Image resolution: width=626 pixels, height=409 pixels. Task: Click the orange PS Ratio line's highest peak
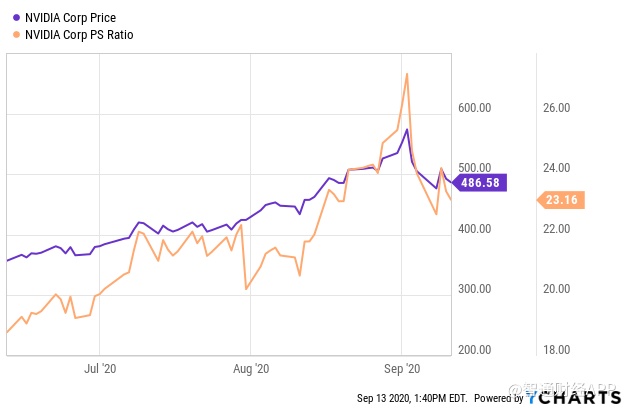tap(406, 74)
